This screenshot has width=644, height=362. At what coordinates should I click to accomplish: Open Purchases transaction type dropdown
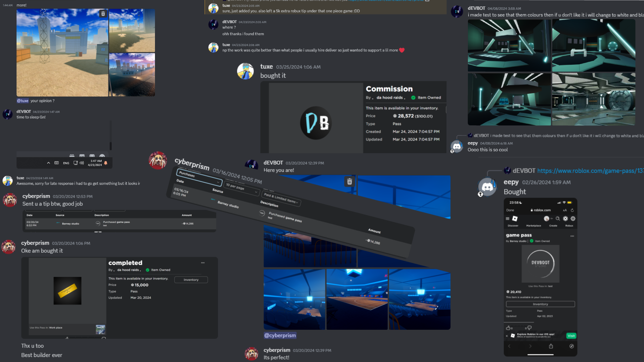click(x=199, y=178)
